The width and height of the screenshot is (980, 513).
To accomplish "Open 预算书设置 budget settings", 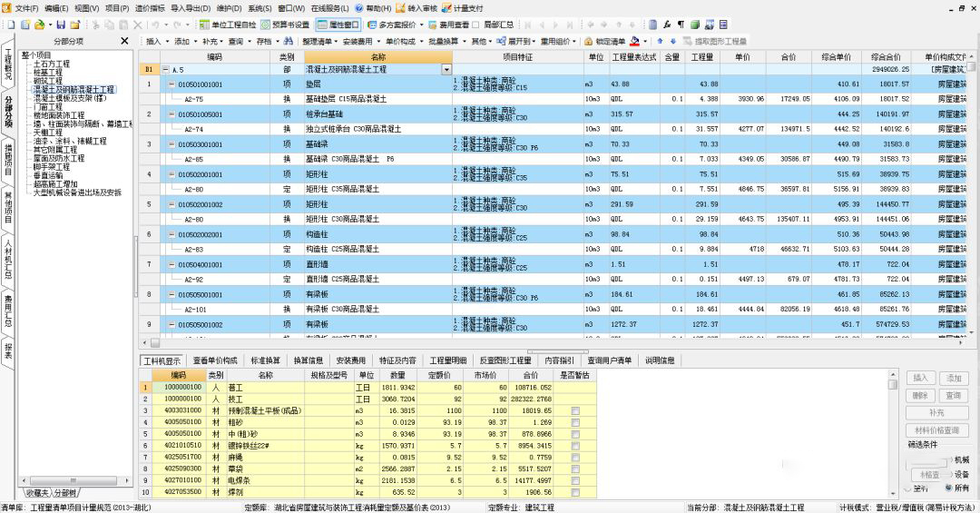I will tap(285, 25).
